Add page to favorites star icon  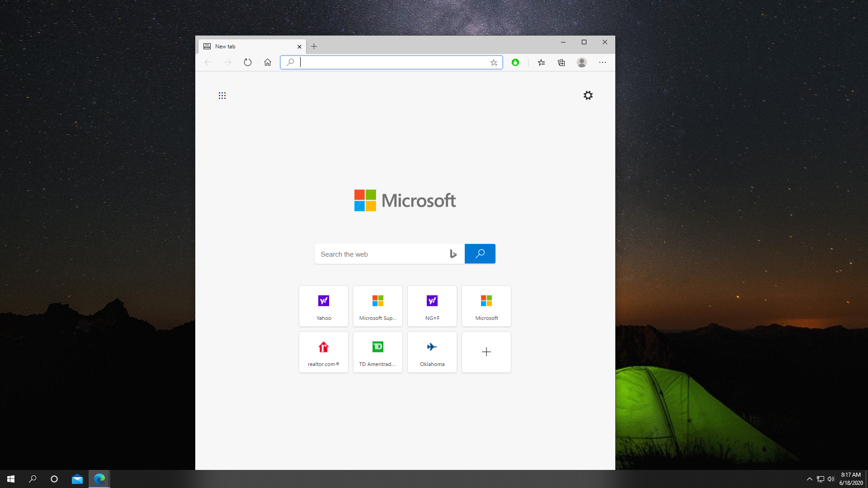[x=494, y=62]
